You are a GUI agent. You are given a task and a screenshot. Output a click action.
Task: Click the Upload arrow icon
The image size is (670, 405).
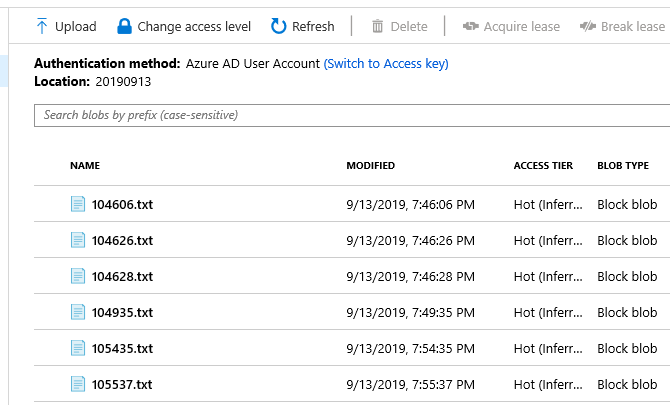tap(42, 26)
